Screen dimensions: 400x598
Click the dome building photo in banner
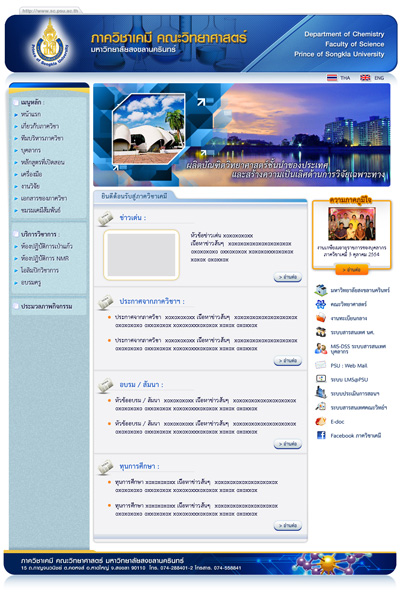pyautogui.click(x=149, y=129)
